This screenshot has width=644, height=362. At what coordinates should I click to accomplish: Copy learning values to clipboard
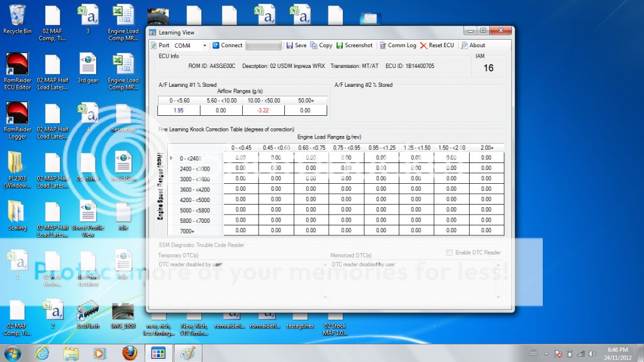(x=321, y=45)
